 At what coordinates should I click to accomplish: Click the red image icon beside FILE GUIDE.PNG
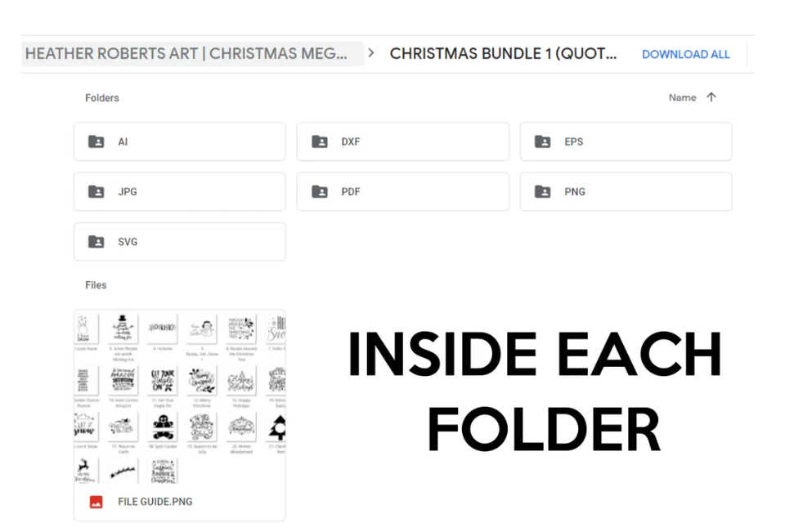click(96, 502)
